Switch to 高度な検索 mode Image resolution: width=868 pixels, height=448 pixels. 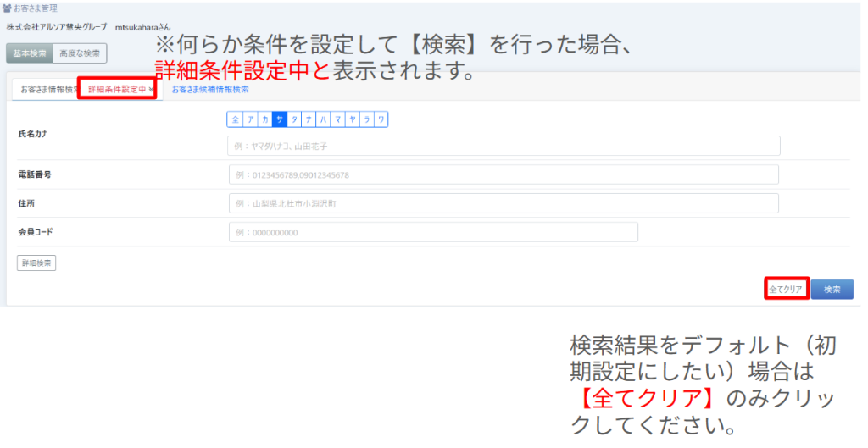[x=80, y=53]
